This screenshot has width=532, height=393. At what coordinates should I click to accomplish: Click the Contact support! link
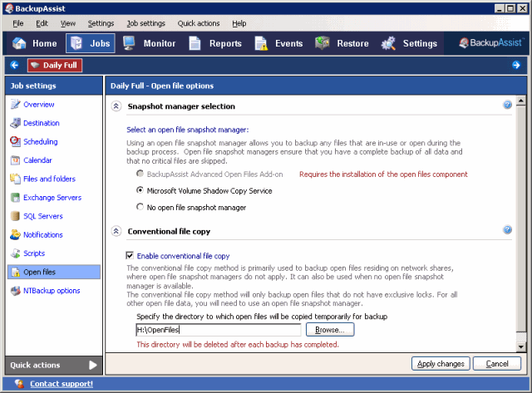click(x=62, y=384)
